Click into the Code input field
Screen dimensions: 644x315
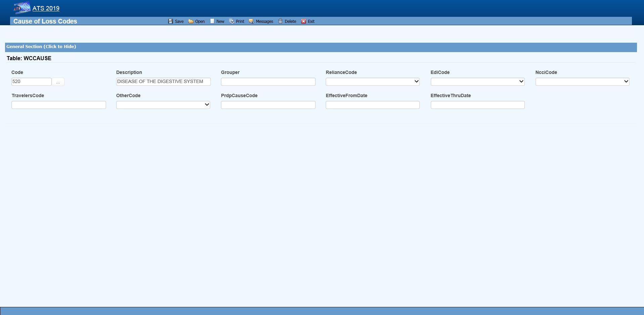click(31, 82)
